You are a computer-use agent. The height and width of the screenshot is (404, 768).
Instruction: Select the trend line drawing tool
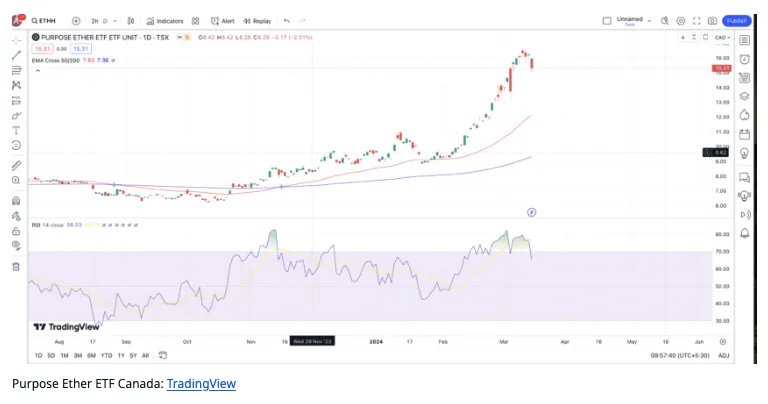[x=16, y=55]
